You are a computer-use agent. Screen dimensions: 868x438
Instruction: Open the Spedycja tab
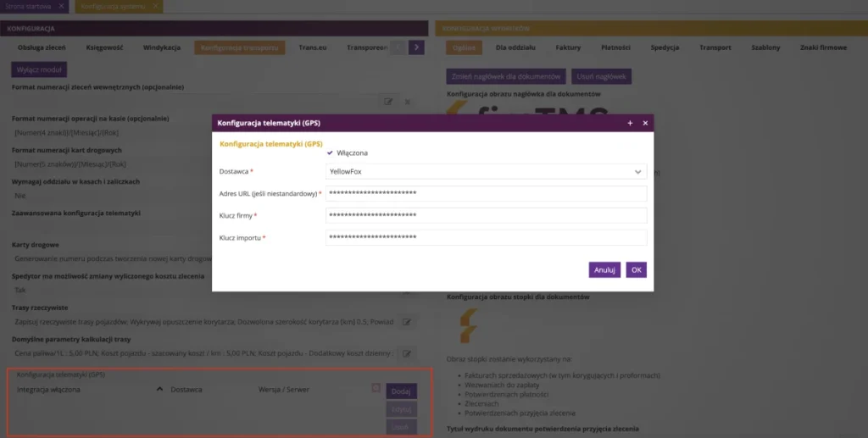[x=665, y=47]
